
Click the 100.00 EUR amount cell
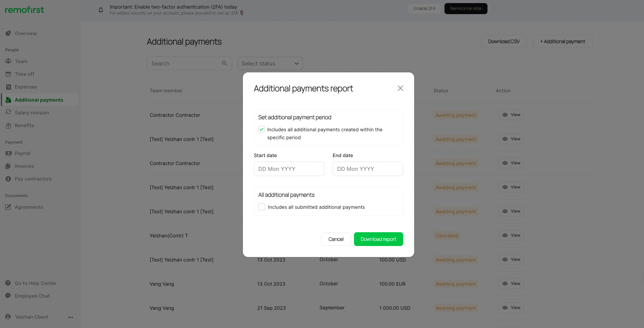pyautogui.click(x=393, y=284)
